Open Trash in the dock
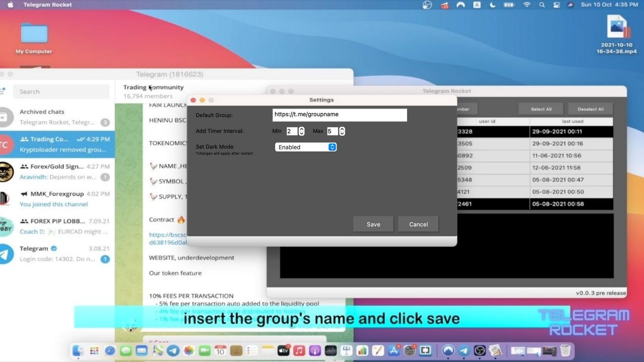The width and height of the screenshot is (644, 362). (565, 351)
